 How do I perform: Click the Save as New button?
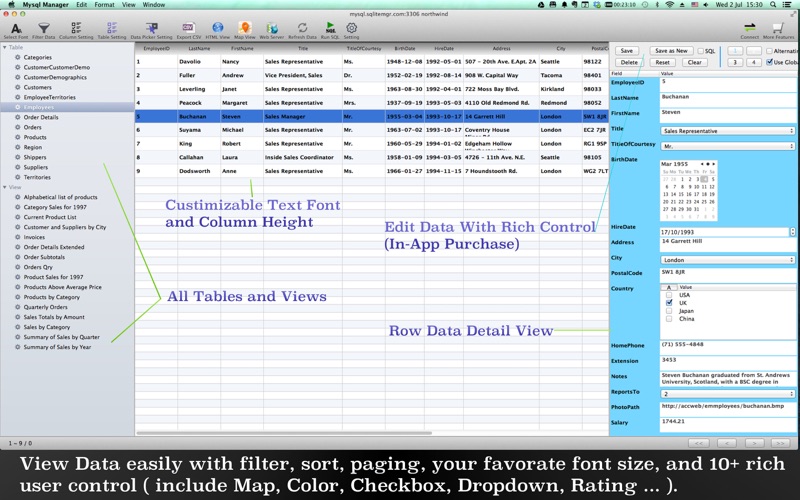(x=671, y=51)
